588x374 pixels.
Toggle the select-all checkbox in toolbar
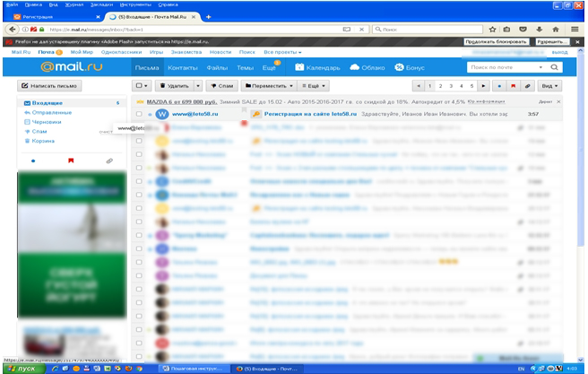click(142, 86)
